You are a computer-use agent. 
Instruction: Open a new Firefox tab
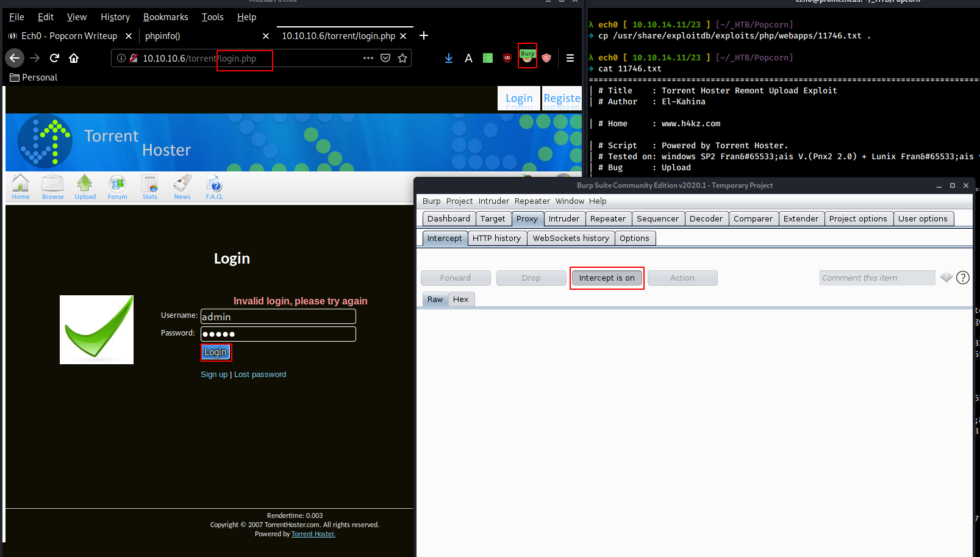tap(424, 35)
